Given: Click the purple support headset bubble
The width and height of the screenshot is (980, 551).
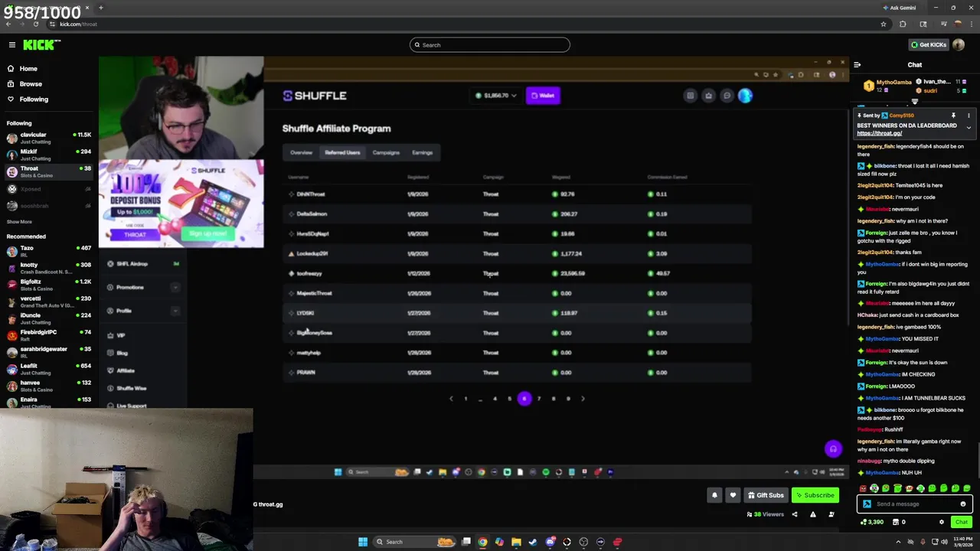Looking at the screenshot, I should (833, 449).
